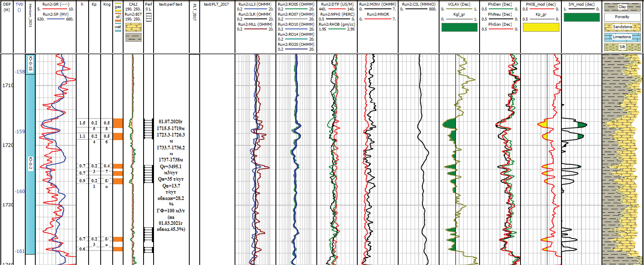Click the Limestone lithology pattern swatch
This screenshot has width=644, height=265.
coord(622,37)
